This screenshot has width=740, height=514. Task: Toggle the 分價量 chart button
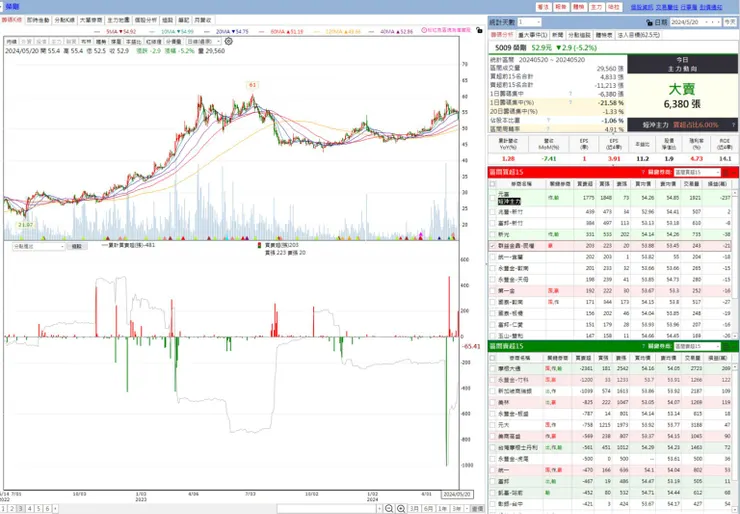(x=173, y=42)
